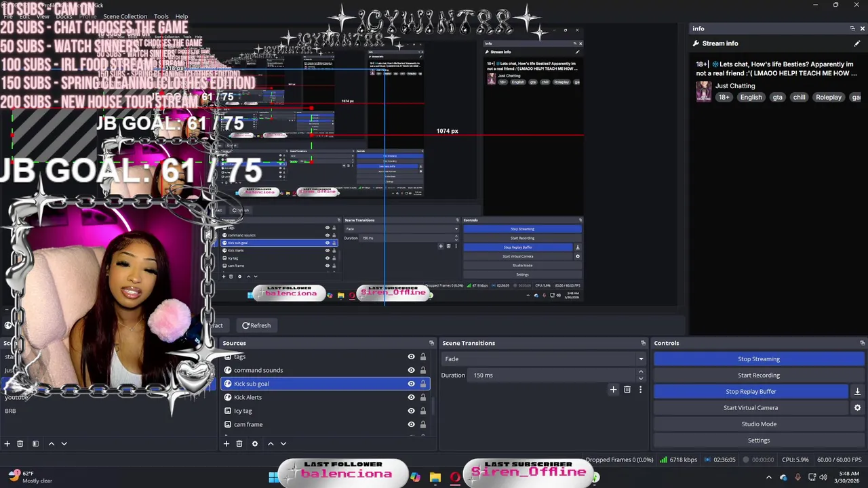Move scene down arrow in Scenes toolbar
The width and height of the screenshot is (868, 488).
[64, 444]
